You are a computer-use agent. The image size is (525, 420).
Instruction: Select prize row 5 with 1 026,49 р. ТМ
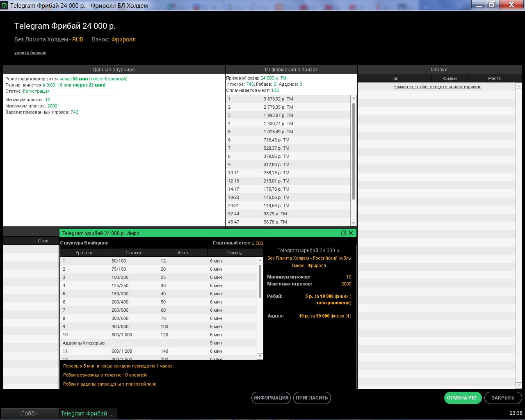tap(288, 132)
